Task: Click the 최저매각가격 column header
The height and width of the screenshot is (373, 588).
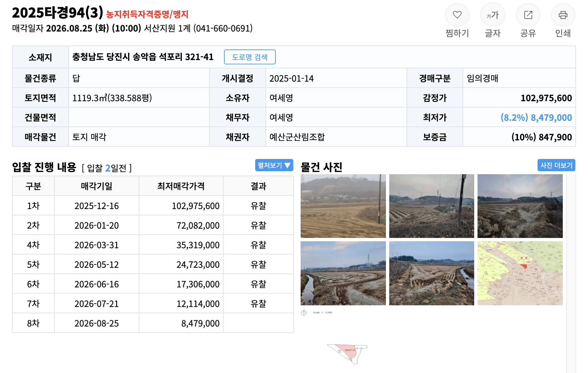Action: click(x=181, y=186)
